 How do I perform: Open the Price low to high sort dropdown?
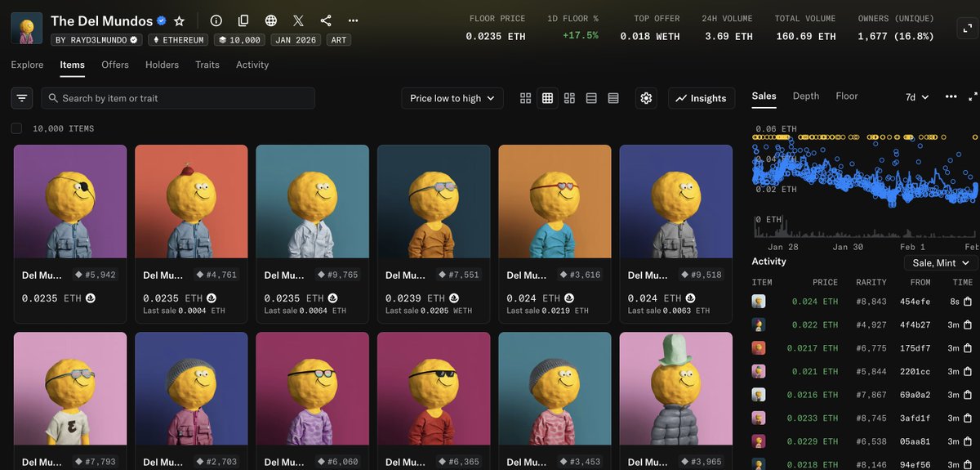[452, 98]
